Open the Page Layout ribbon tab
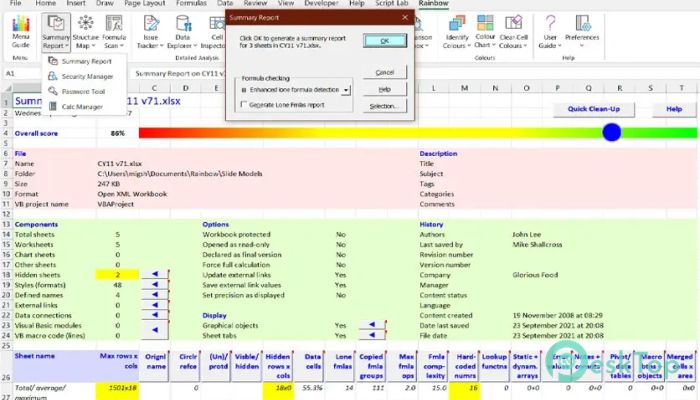 pos(145,3)
